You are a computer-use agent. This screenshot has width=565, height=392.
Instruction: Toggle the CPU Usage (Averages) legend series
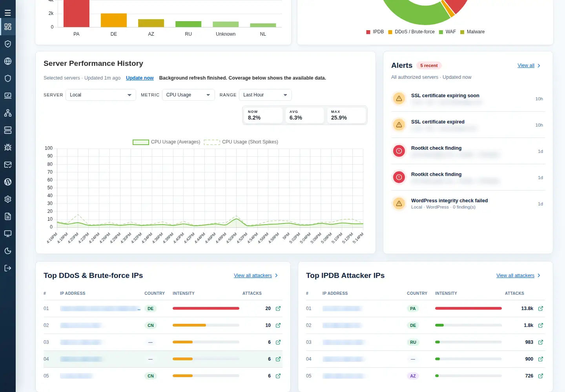coord(166,142)
